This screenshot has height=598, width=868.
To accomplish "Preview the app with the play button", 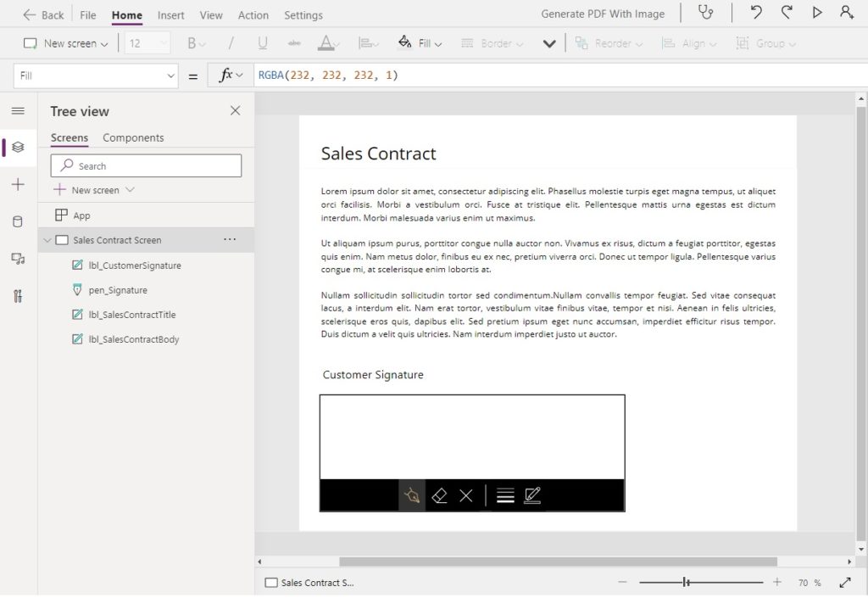I will click(x=816, y=14).
